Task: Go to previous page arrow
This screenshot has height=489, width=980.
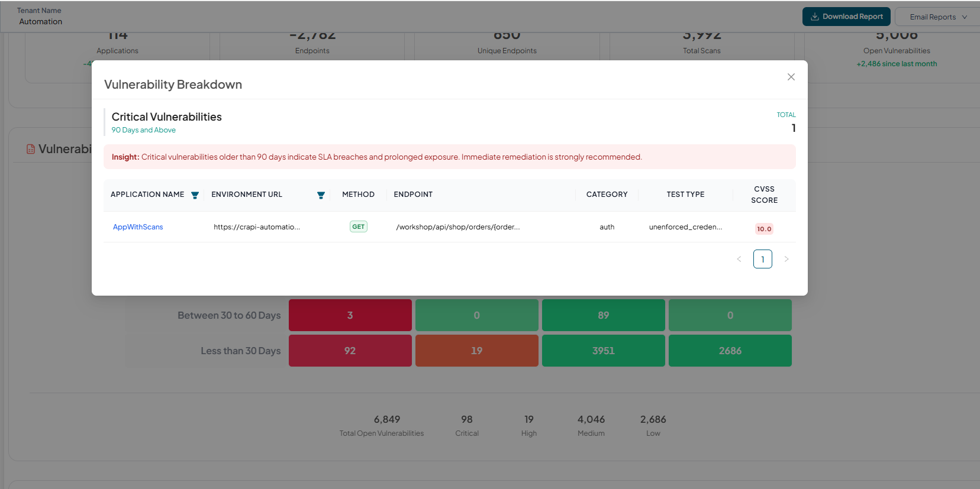Action: [739, 259]
